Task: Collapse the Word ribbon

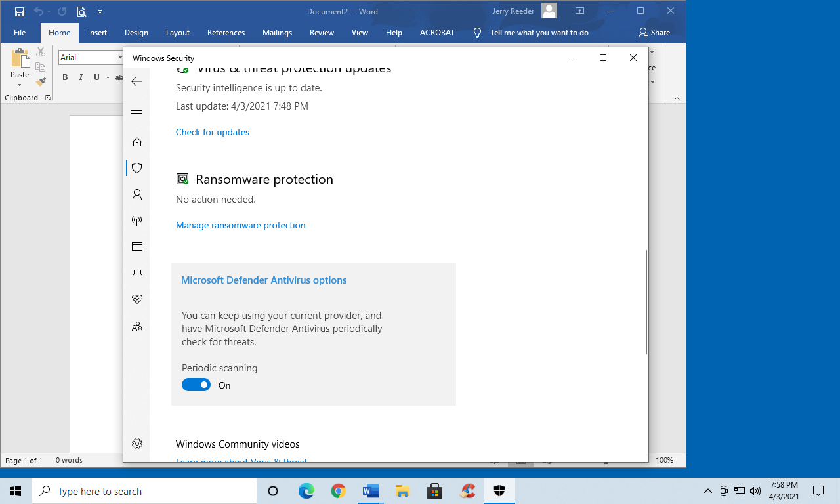Action: 677,98
